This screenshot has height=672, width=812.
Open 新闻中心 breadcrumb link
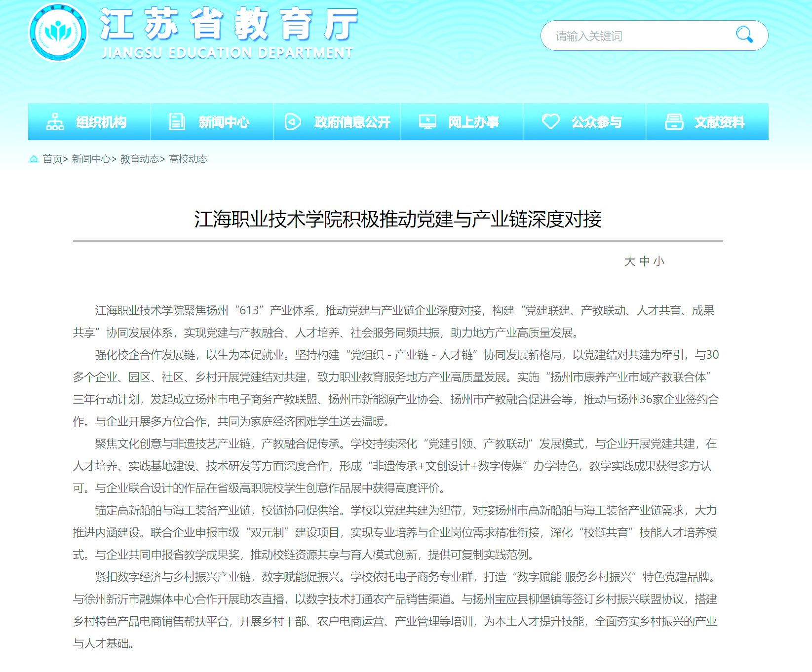coord(91,159)
